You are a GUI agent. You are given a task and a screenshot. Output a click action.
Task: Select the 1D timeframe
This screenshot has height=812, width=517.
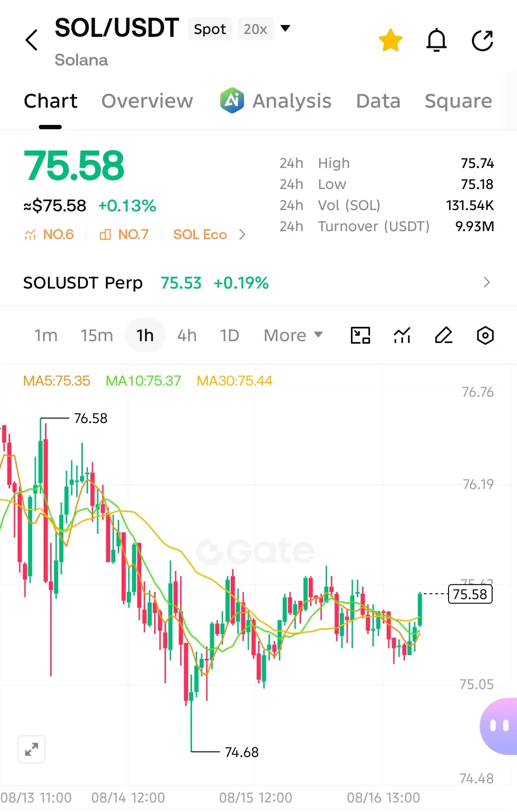point(229,335)
